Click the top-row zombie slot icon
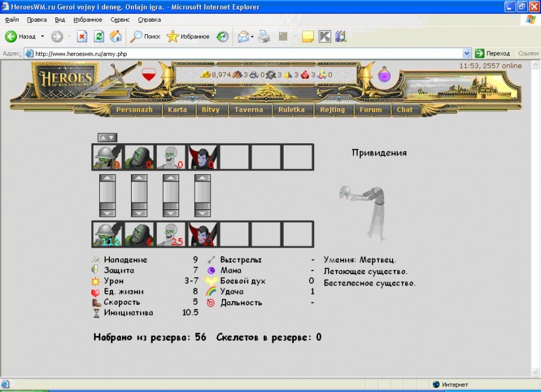 [x=139, y=157]
